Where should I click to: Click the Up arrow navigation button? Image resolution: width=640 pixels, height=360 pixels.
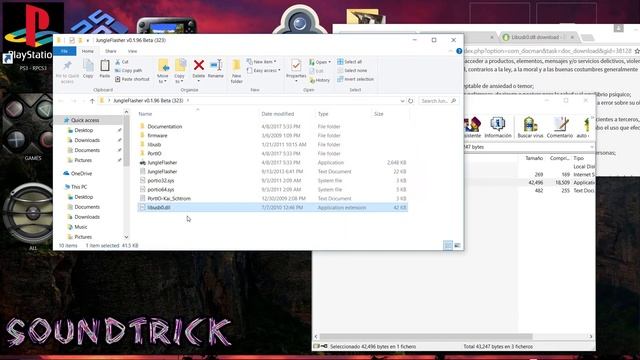tap(92, 101)
